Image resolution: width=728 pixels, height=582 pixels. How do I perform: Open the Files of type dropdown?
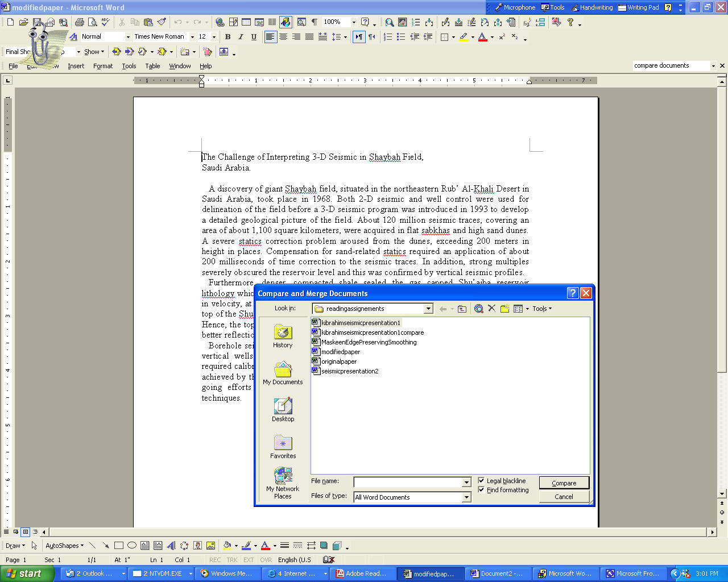click(x=466, y=497)
